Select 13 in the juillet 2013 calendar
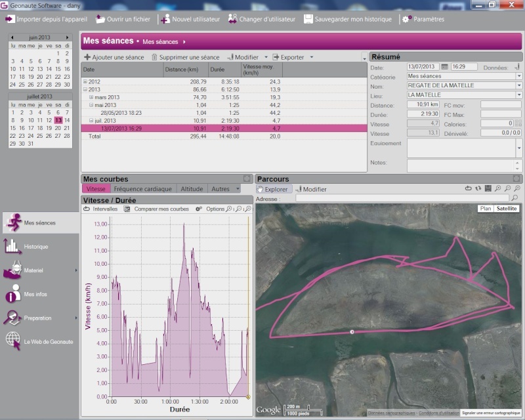525x420 pixels. point(58,120)
